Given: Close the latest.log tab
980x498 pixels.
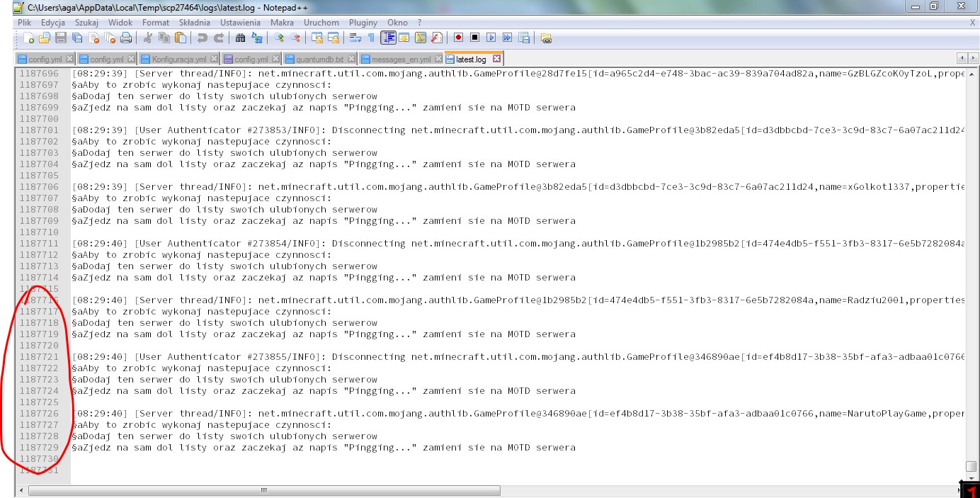Looking at the screenshot, I should tap(496, 59).
